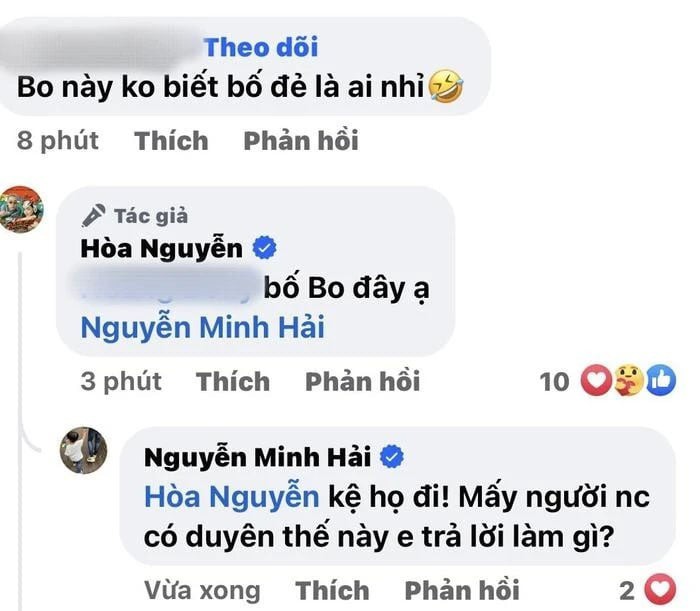The width and height of the screenshot is (700, 611).
Task: Open Hòa Nguyễn's profile picture
Action: (x=21, y=210)
